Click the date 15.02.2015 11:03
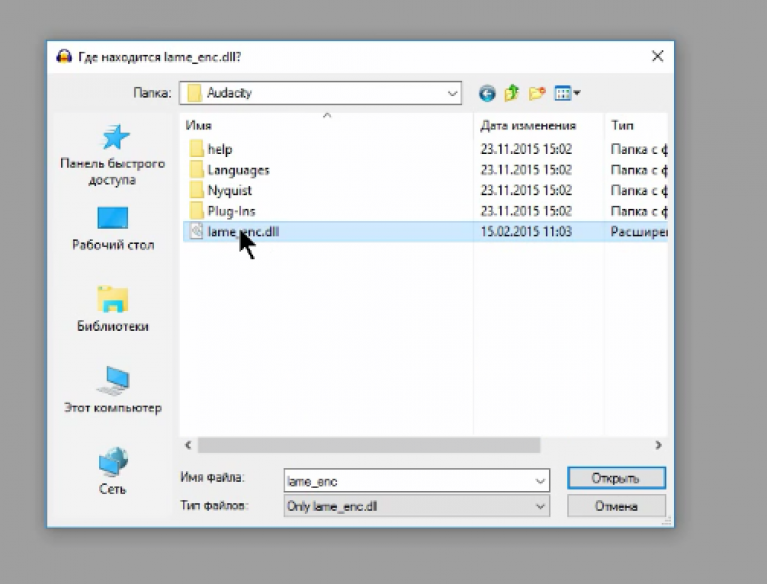This screenshot has width=767, height=584. pyautogui.click(x=526, y=231)
